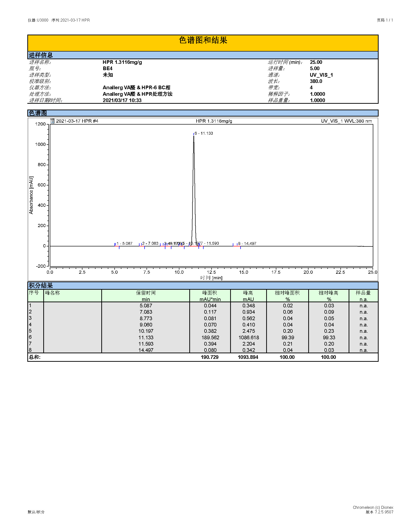Select total height value "1093.894"
The height and width of the screenshot is (532, 411).
coord(248,357)
